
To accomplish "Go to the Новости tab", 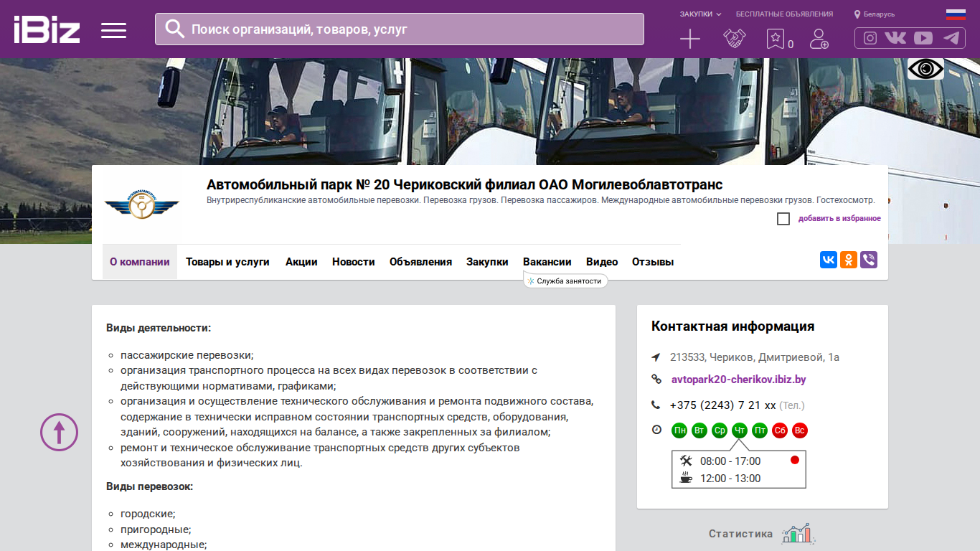I will tap(354, 262).
